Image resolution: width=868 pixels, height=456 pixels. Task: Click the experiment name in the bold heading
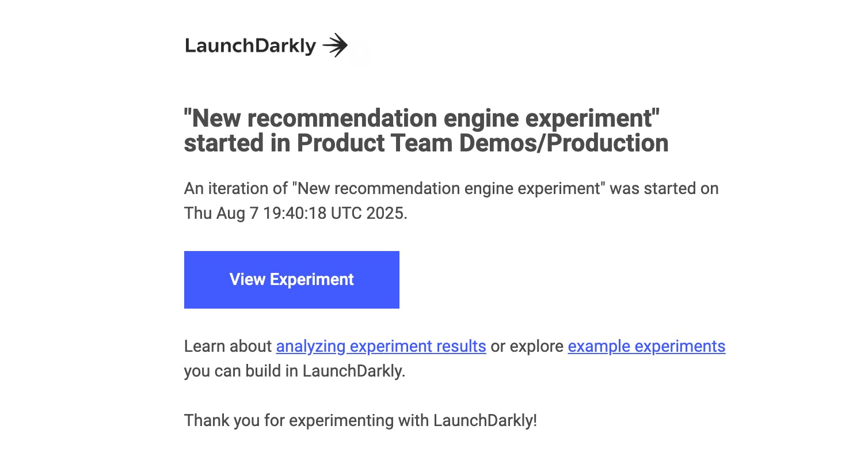[422, 119]
